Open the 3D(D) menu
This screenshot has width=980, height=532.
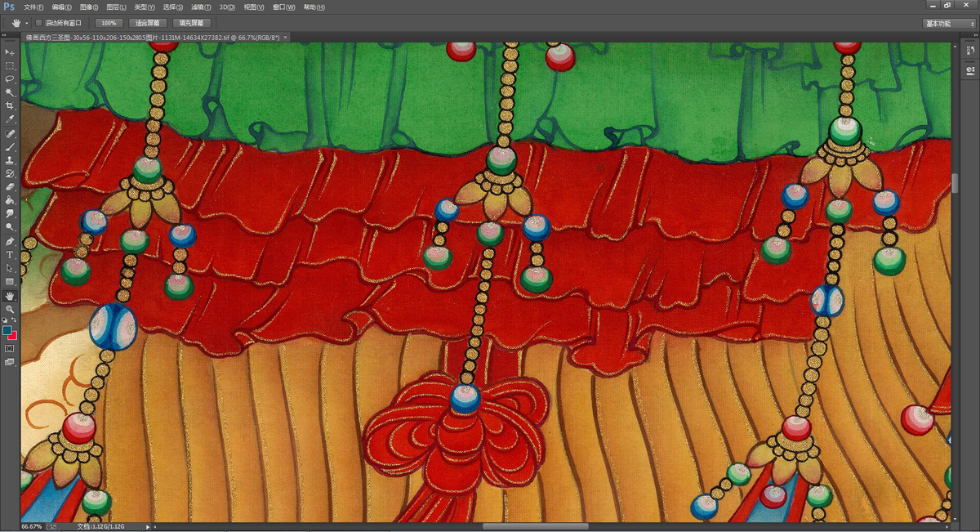[x=227, y=7]
